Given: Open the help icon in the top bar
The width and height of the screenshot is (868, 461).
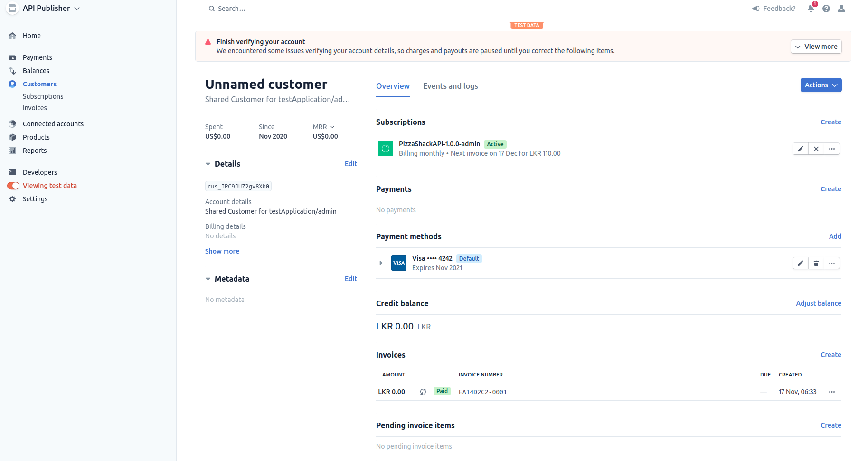Looking at the screenshot, I should [826, 8].
